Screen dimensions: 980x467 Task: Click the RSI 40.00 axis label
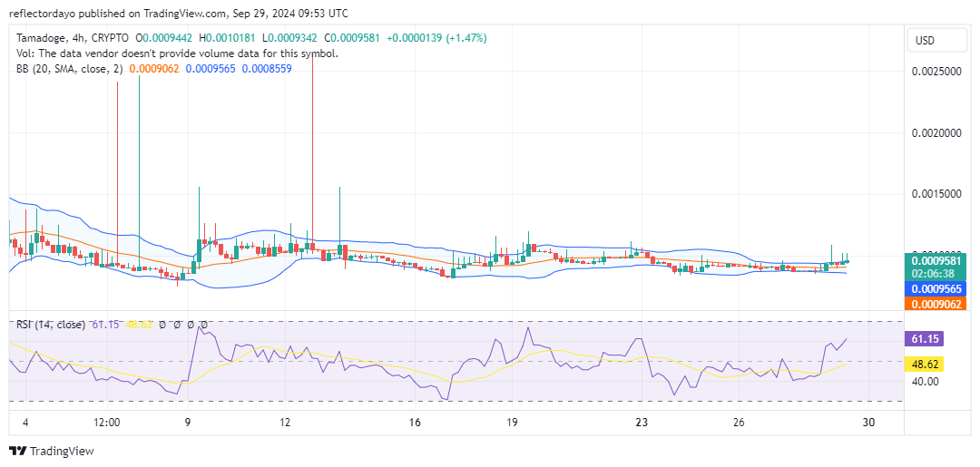(925, 381)
